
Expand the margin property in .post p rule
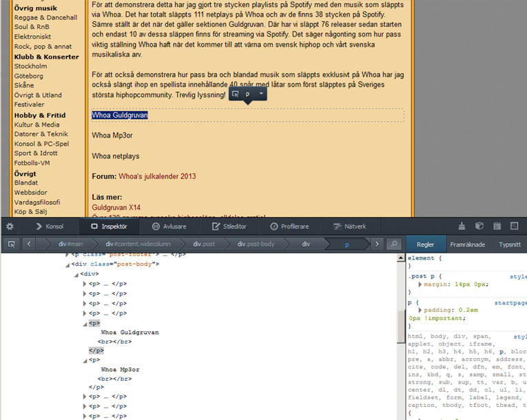pyautogui.click(x=420, y=284)
